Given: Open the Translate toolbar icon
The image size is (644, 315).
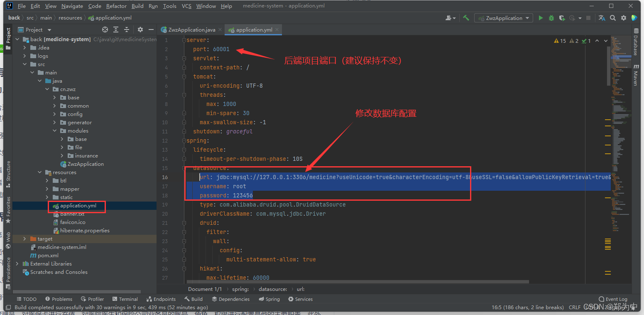Looking at the screenshot, I should tap(602, 18).
